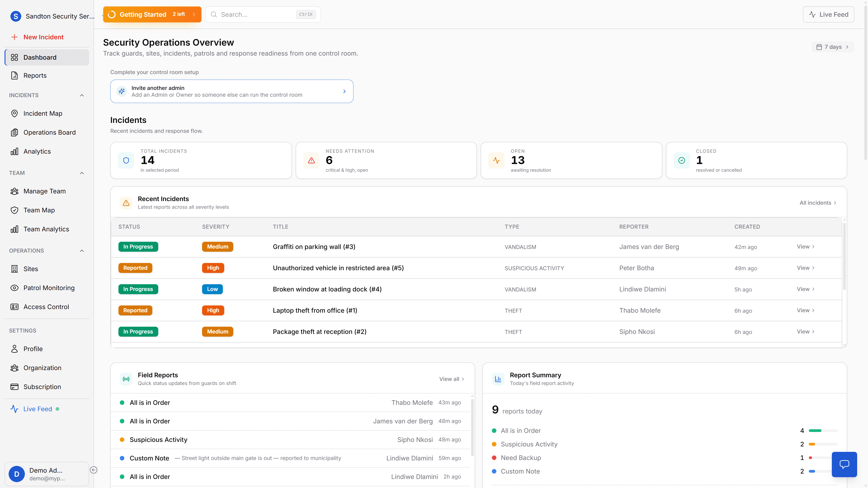Click the In Progress status badge for Graffiti incident
This screenshot has width=868, height=488.
point(138,246)
